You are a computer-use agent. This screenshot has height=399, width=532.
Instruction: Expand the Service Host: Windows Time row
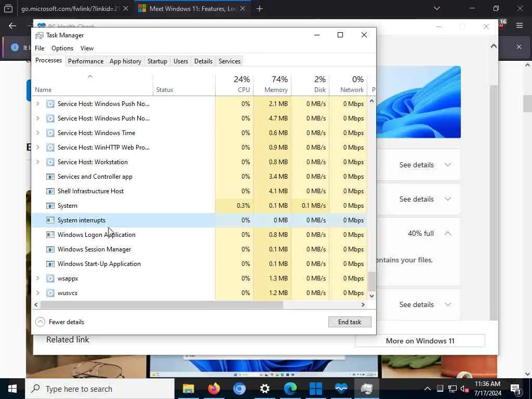pos(37,133)
